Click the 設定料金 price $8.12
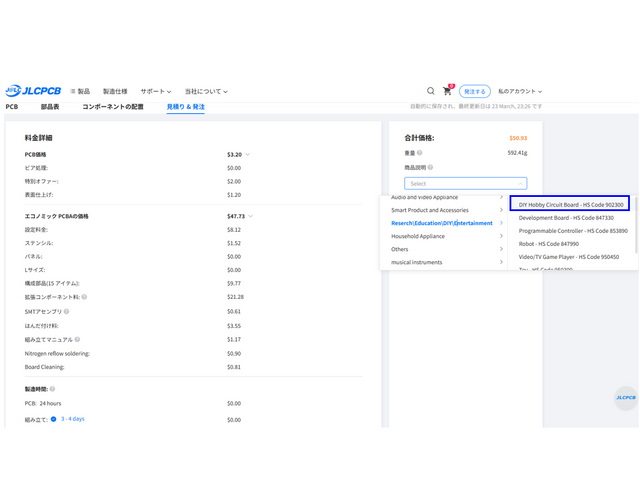 (x=234, y=230)
